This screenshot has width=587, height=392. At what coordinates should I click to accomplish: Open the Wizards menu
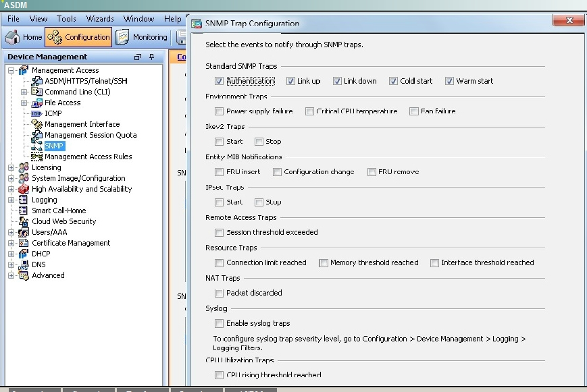(100, 19)
